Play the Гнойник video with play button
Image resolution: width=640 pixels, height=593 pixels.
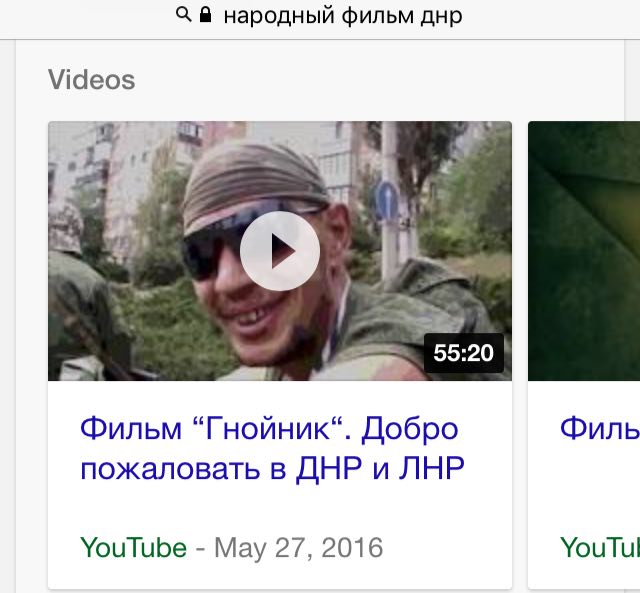point(280,251)
